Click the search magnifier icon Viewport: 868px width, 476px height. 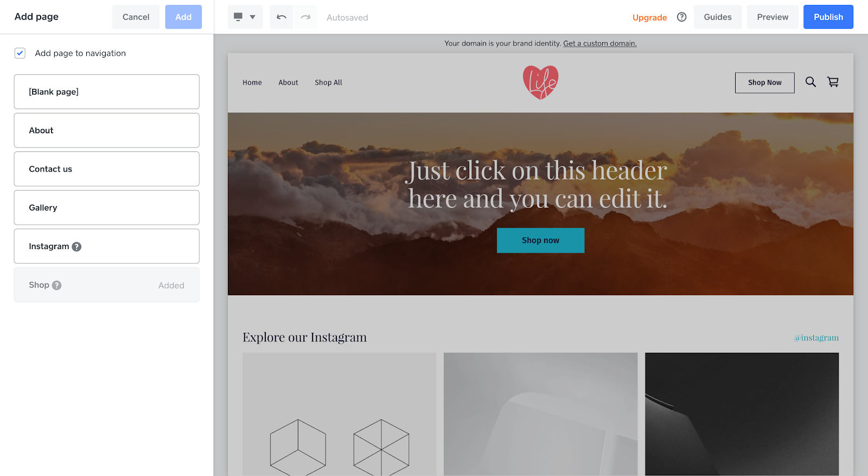coord(810,82)
